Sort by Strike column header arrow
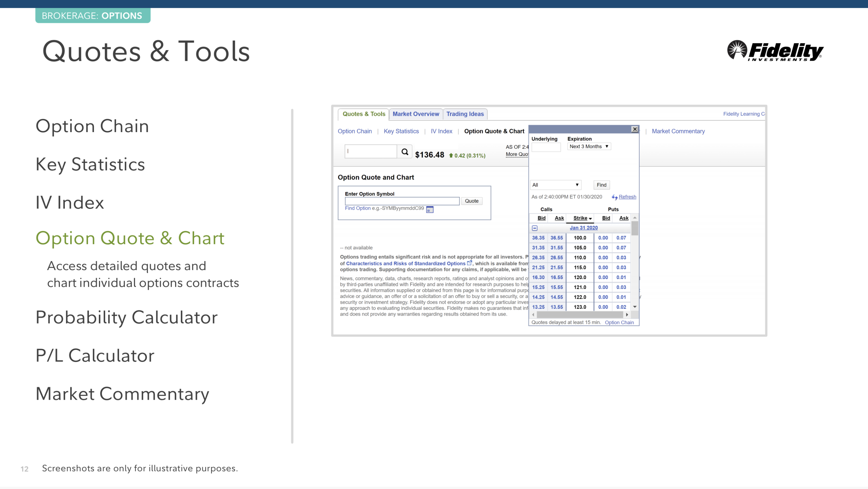The width and height of the screenshot is (868, 489). [x=590, y=218]
